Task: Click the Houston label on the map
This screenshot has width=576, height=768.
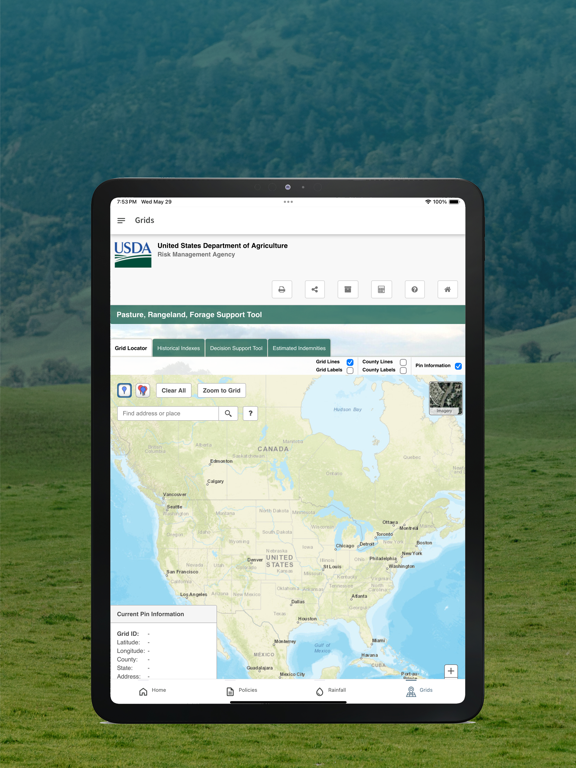Action: (307, 619)
